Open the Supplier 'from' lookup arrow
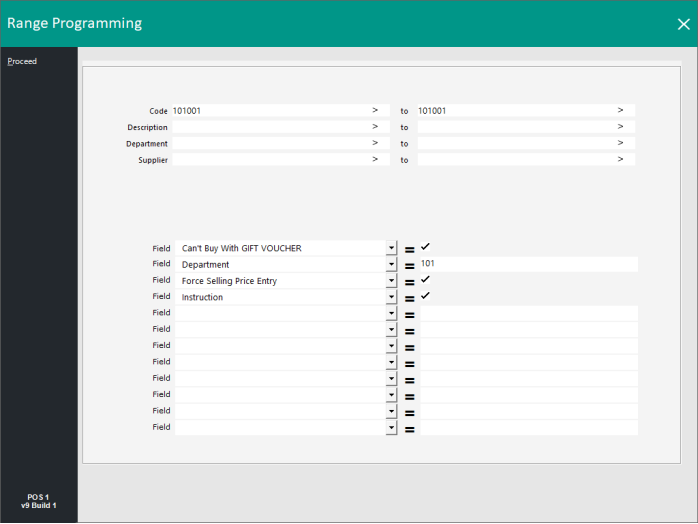This screenshot has height=524, width=698. (375, 159)
